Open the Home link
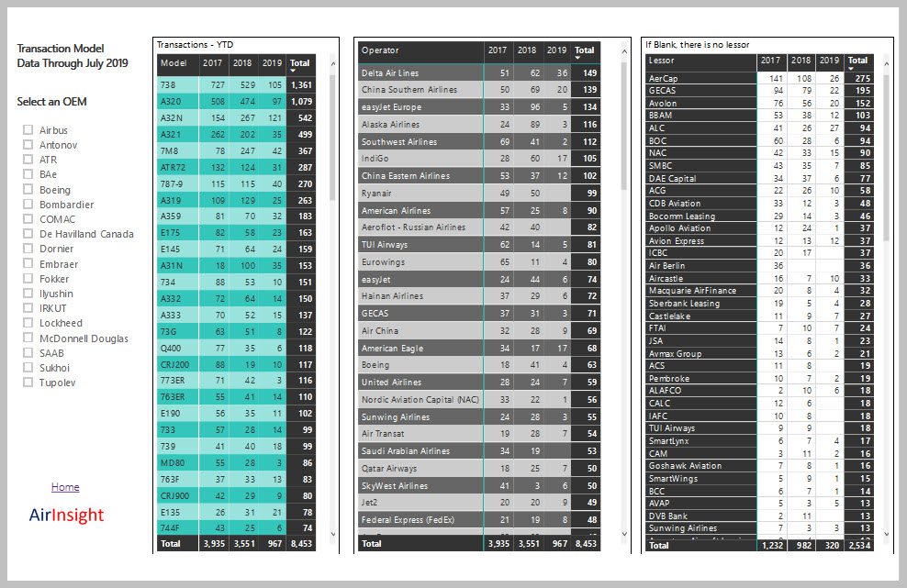The width and height of the screenshot is (907, 588). (x=65, y=487)
